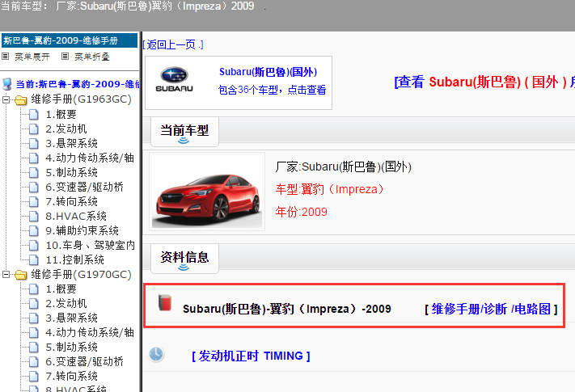Click the computer icon beside 当前:斯巴鲁-翼豹-2009

click(x=7, y=84)
